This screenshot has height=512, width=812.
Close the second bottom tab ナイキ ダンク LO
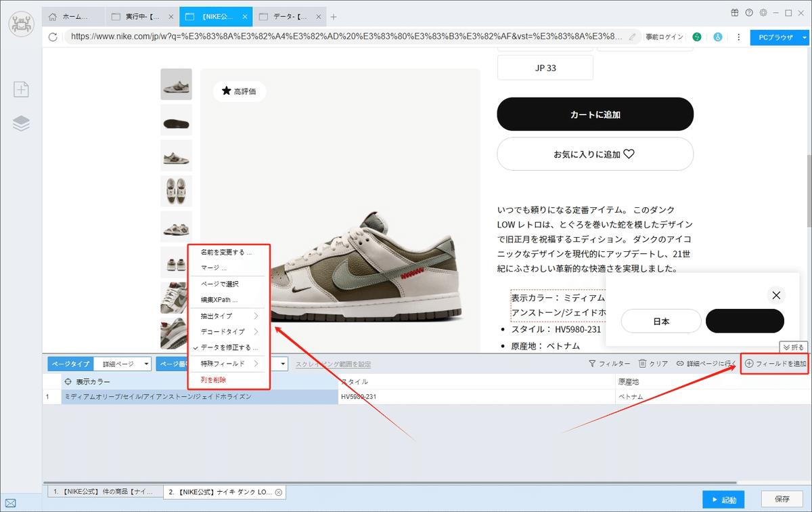pos(278,492)
